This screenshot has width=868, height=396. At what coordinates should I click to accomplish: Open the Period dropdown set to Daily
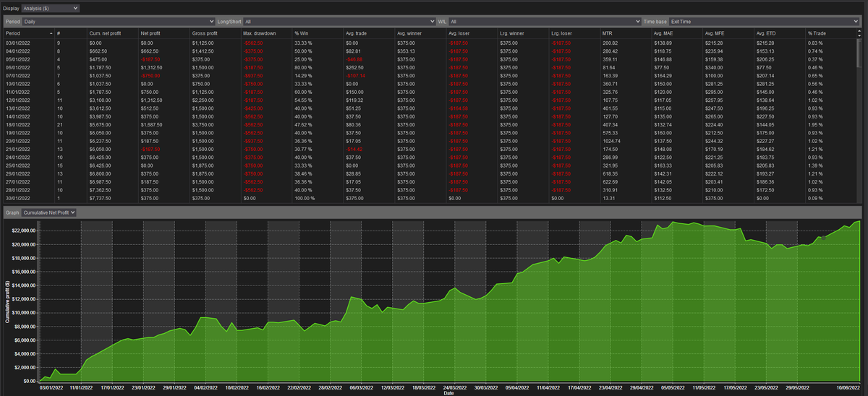tap(119, 22)
